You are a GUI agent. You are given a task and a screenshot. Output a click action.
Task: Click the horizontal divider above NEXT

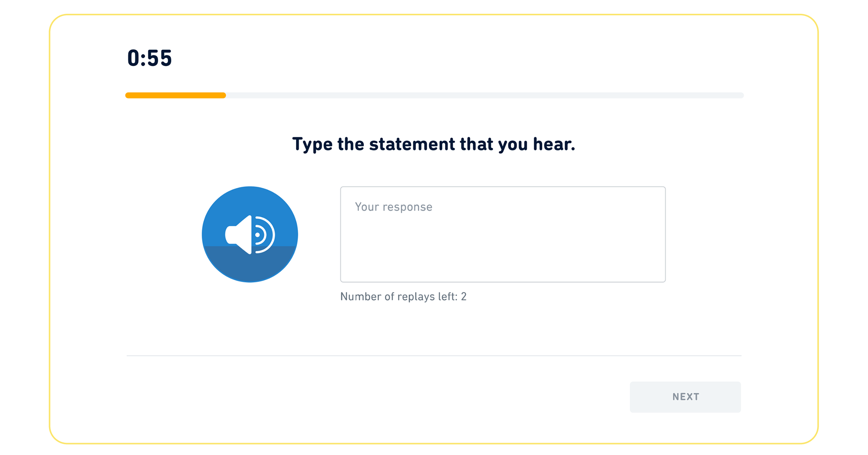[434, 355]
